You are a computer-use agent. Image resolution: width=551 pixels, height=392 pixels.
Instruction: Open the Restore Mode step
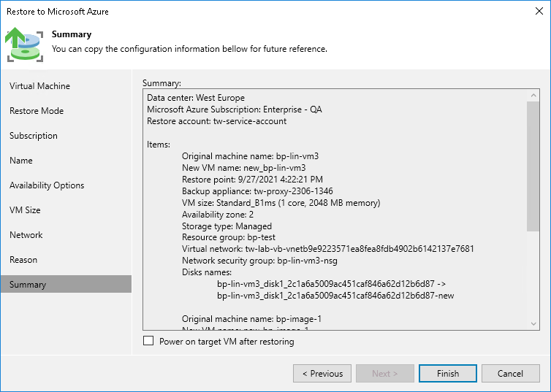point(37,111)
